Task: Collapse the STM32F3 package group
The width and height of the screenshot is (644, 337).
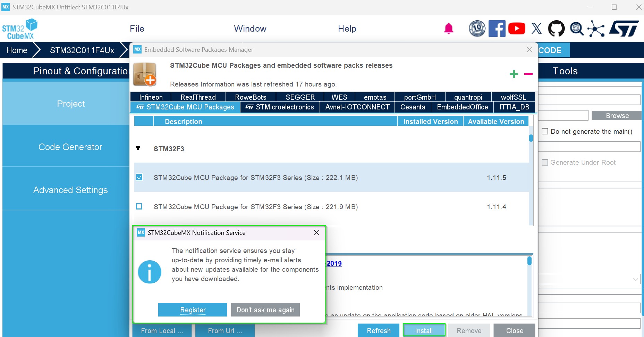Action: click(x=138, y=148)
